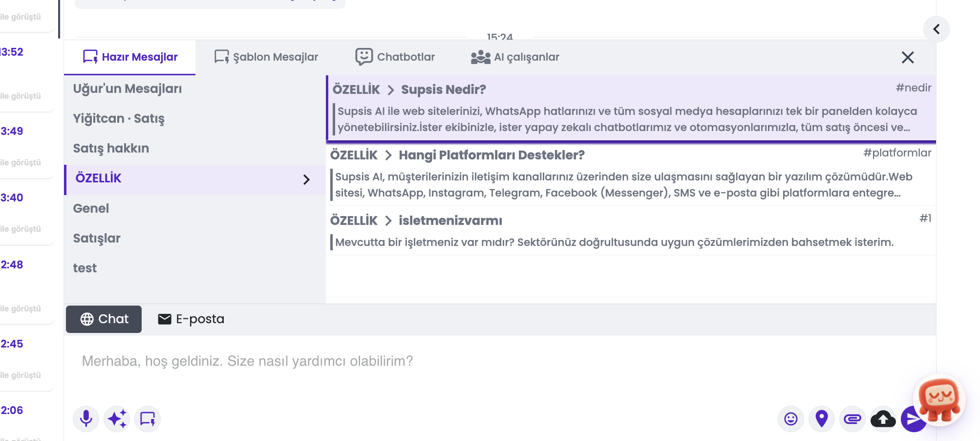Click the location pin icon

pyautogui.click(x=822, y=419)
